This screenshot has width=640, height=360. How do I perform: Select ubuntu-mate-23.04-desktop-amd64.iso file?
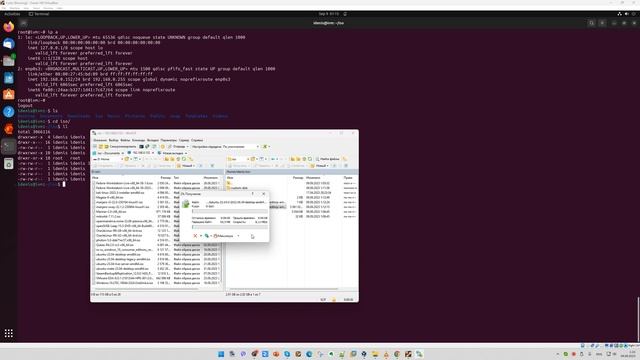pos(122,269)
